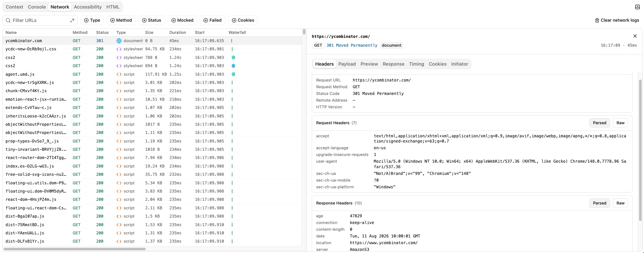Show Request Headers as Parsed

coord(599,123)
